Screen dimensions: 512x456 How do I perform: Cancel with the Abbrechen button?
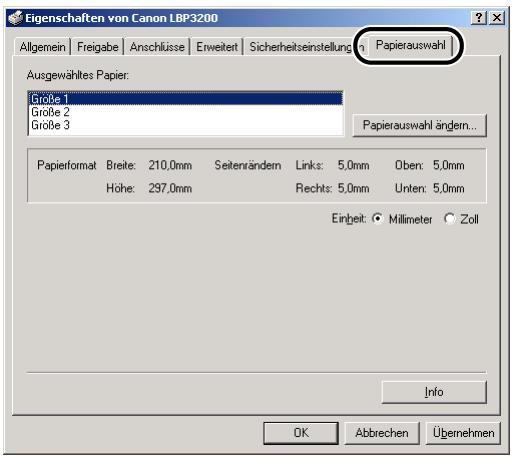[382, 433]
